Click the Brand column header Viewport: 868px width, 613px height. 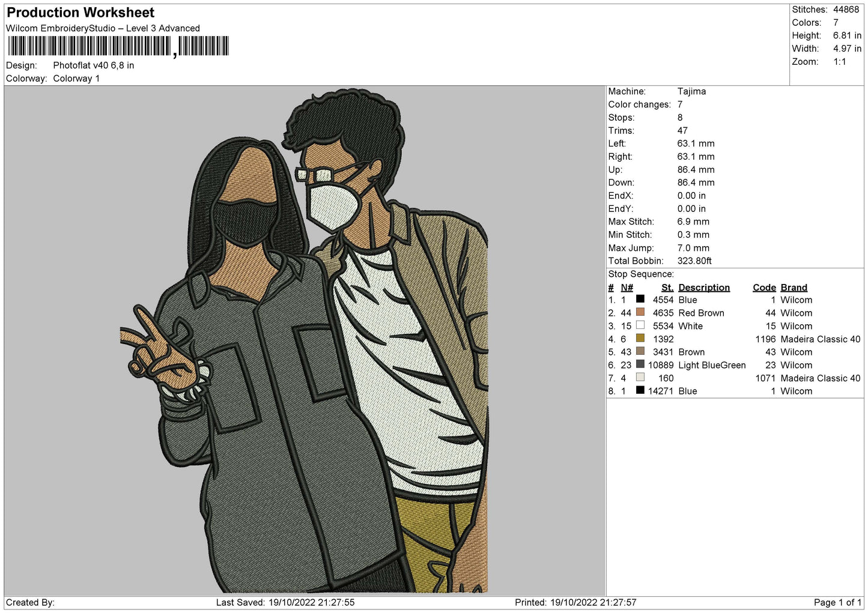794,288
